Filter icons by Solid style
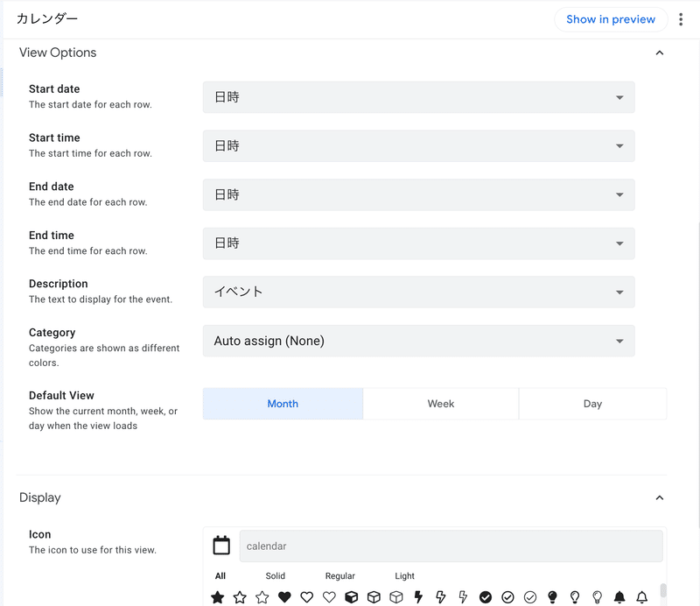The width and height of the screenshot is (700, 606). tap(275, 576)
